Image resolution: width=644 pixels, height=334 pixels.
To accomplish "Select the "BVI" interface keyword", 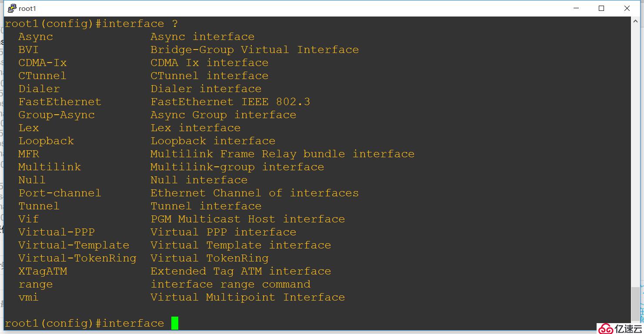I will [28, 50].
